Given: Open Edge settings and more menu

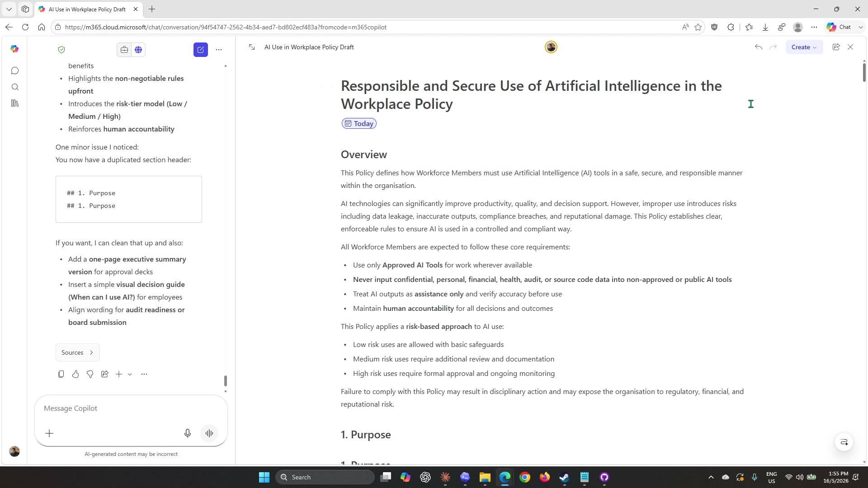Looking at the screenshot, I should pyautogui.click(x=814, y=27).
